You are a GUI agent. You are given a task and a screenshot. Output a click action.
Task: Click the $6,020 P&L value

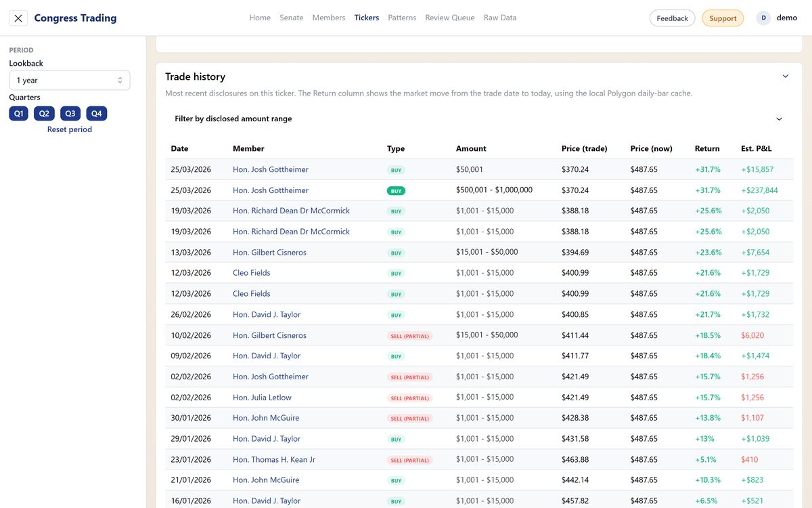[752, 335]
